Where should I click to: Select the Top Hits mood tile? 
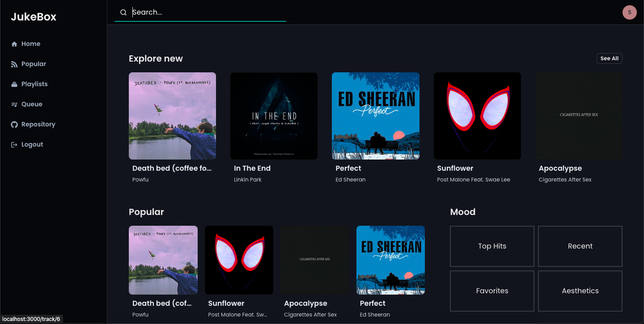pos(492,246)
